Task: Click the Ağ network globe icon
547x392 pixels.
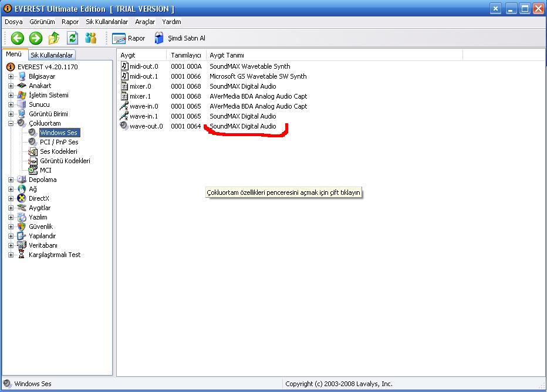Action: (x=22, y=189)
